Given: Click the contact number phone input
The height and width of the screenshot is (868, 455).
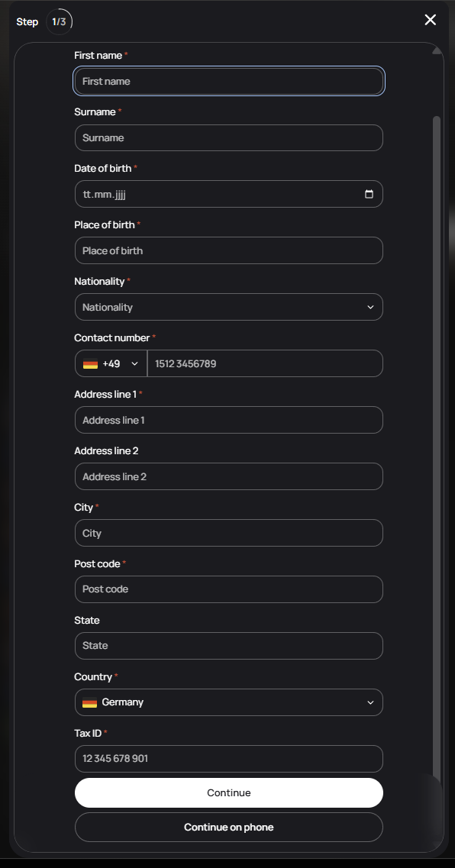Looking at the screenshot, I should point(265,363).
